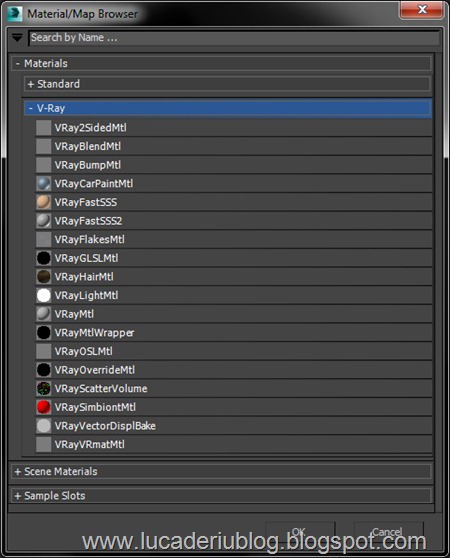Click the VRayVRmatMtl swatch icon
This screenshot has height=558, width=450.
coord(44,444)
